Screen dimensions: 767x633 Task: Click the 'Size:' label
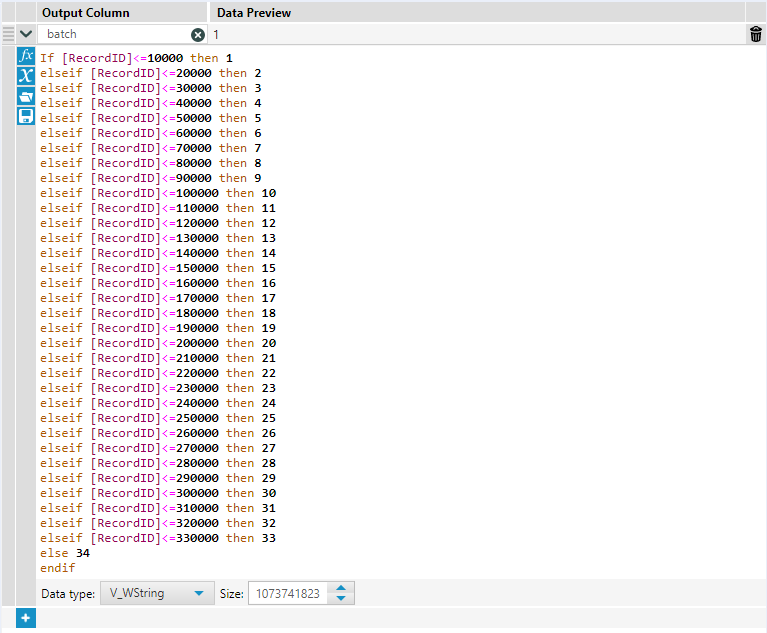coord(231,594)
